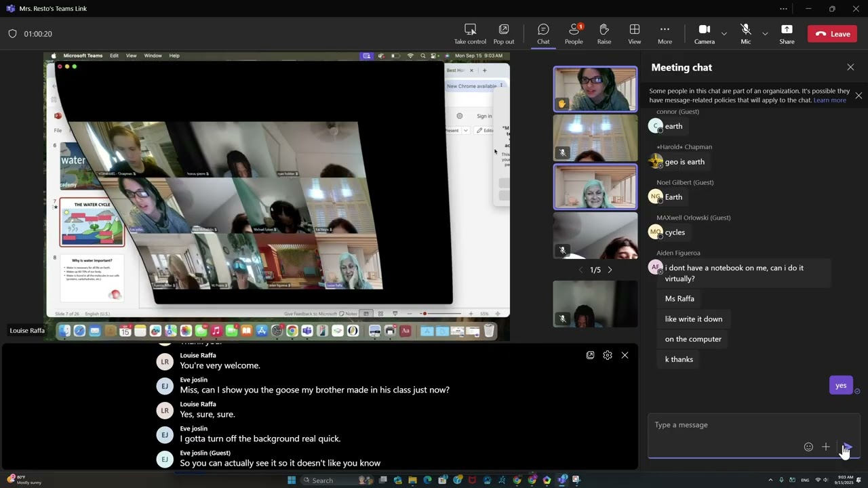
Task: Open title bar ellipsis menu
Action: (x=784, y=9)
